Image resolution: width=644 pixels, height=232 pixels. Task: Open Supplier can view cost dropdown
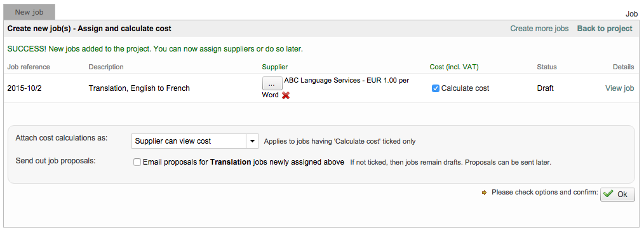195,141
